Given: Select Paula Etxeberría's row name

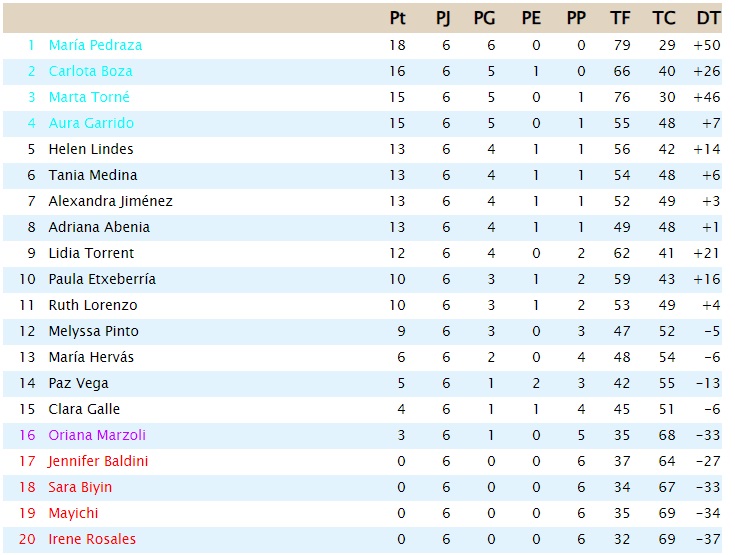Looking at the screenshot, I should pos(102,279).
